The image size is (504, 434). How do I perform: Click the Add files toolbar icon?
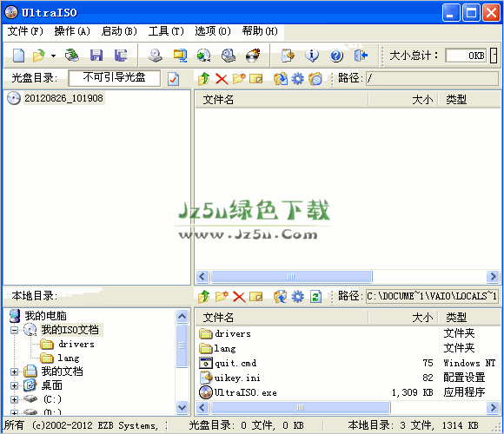point(288,56)
